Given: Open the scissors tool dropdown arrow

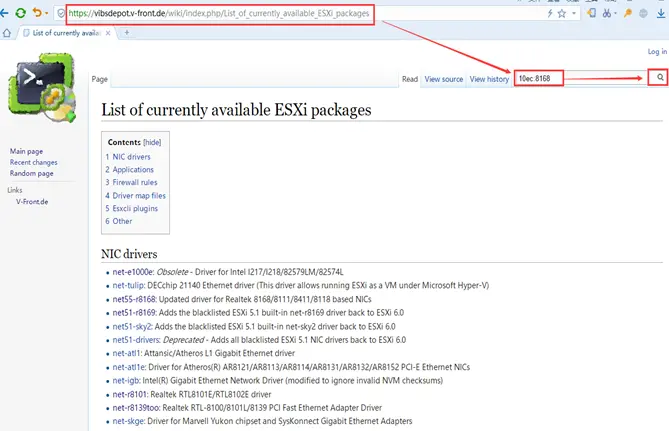Looking at the screenshot, I should (x=615, y=14).
